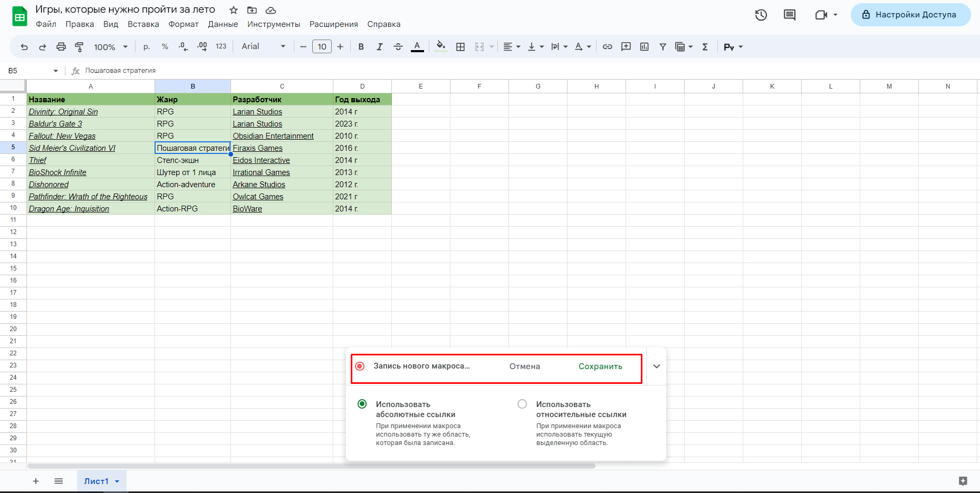Click Сохранить to save macro
Viewport: 980px width, 493px height.
click(600, 366)
